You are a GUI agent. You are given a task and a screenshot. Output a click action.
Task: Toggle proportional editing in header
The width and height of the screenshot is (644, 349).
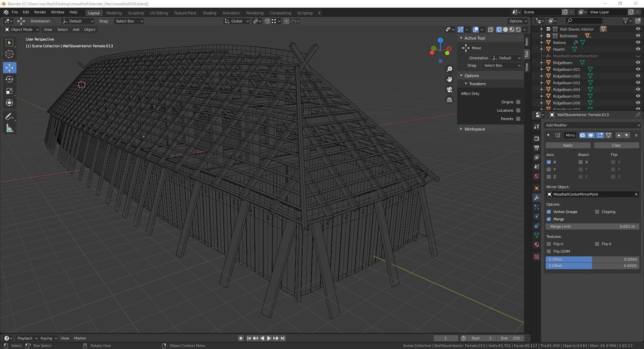pyautogui.click(x=287, y=21)
